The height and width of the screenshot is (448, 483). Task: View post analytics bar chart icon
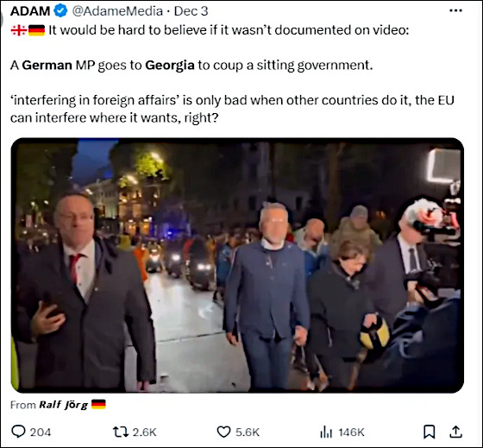click(326, 432)
